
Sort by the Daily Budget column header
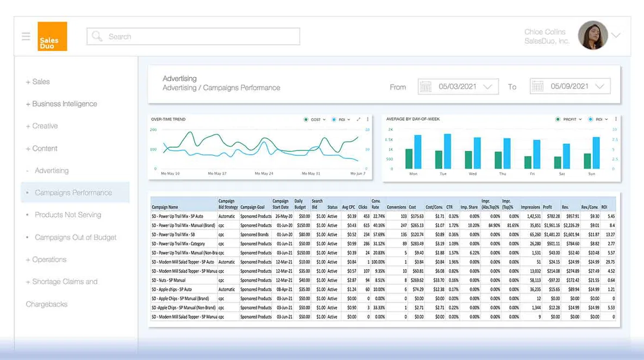click(x=300, y=204)
